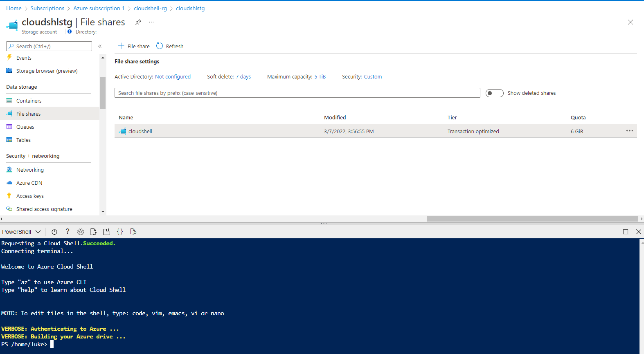The width and height of the screenshot is (644, 354).
Task: Open a new Cloud Shell session icon
Action: (x=107, y=232)
